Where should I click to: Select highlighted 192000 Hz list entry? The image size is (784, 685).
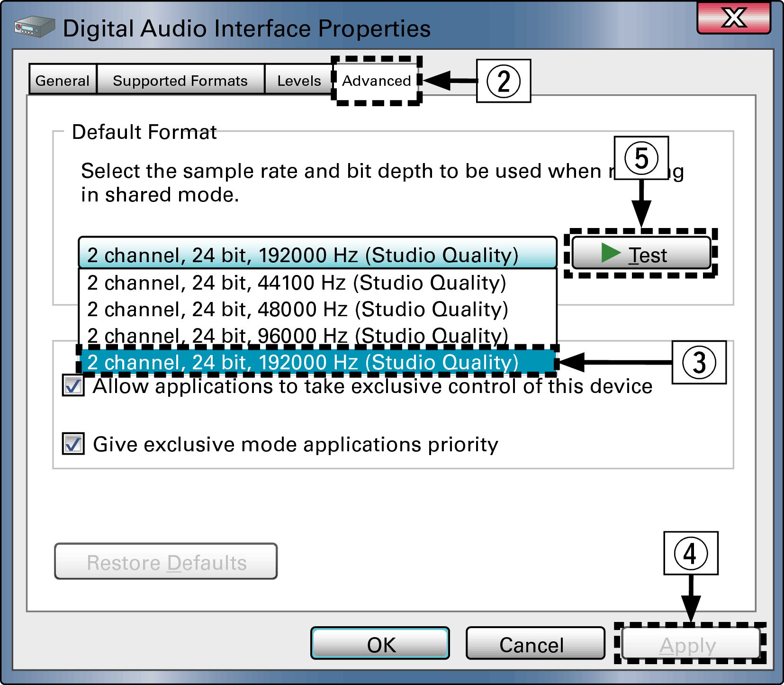pos(302,363)
